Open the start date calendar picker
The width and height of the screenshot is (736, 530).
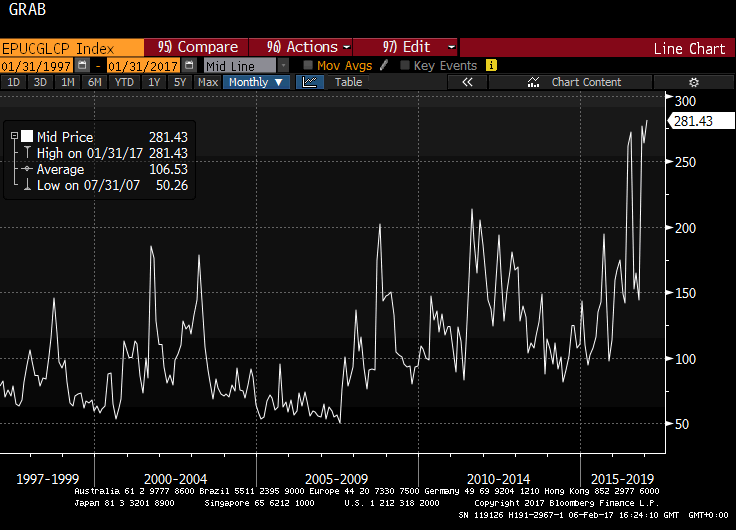pyautogui.click(x=82, y=65)
